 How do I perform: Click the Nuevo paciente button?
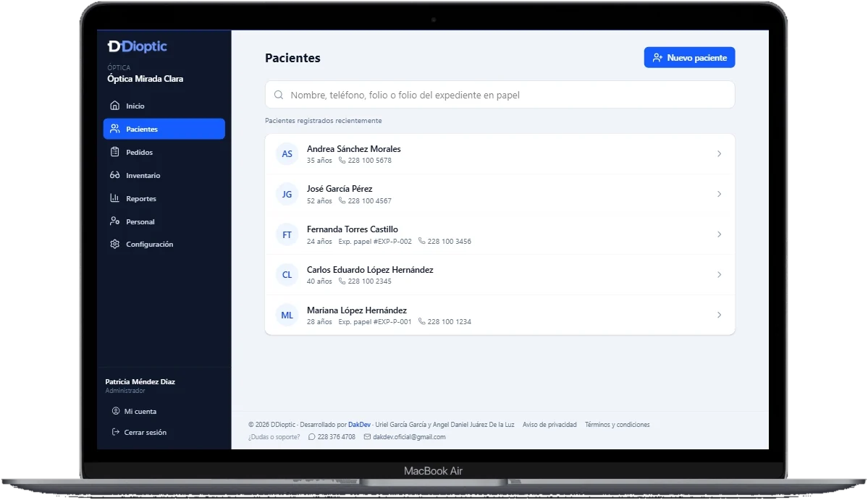(689, 57)
